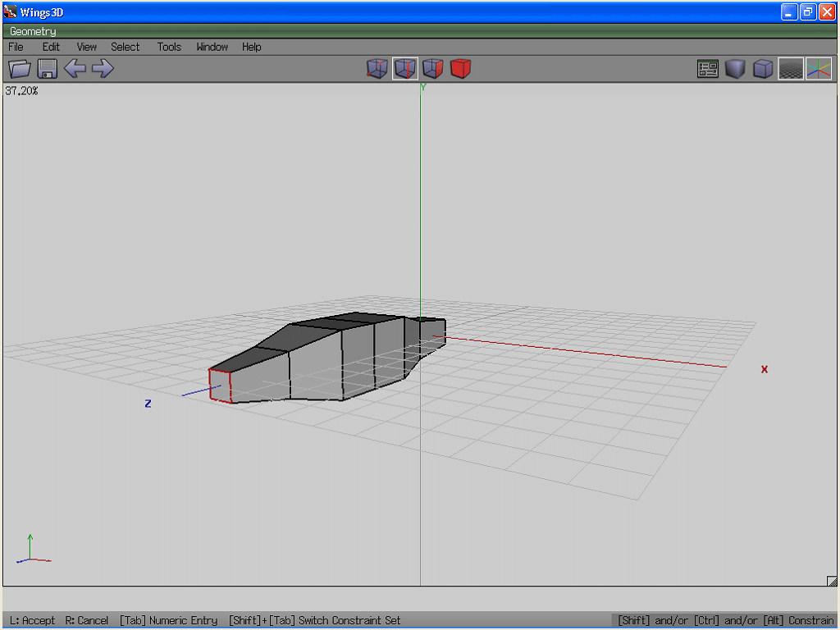Toggle ground plane grid display icon
840x630 pixels.
pos(791,69)
